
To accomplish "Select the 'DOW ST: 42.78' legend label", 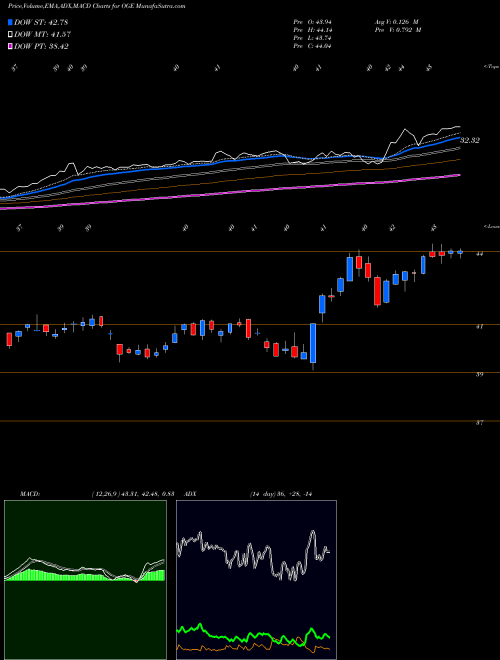I will coord(41,22).
